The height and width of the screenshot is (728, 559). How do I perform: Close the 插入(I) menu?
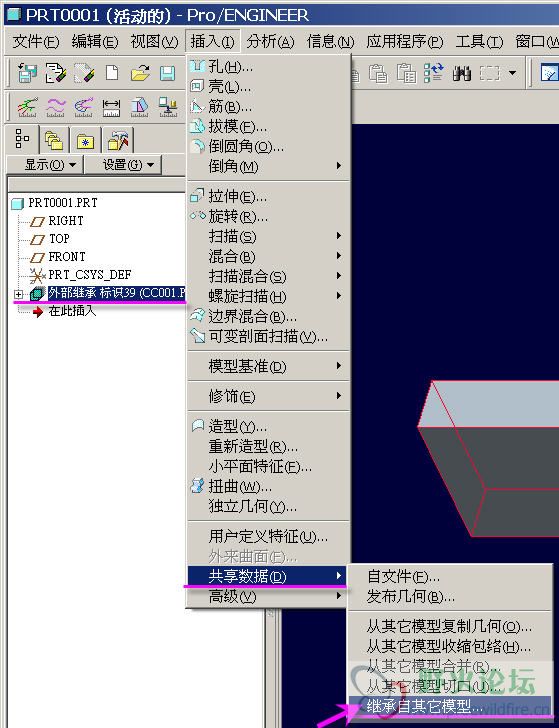[213, 42]
